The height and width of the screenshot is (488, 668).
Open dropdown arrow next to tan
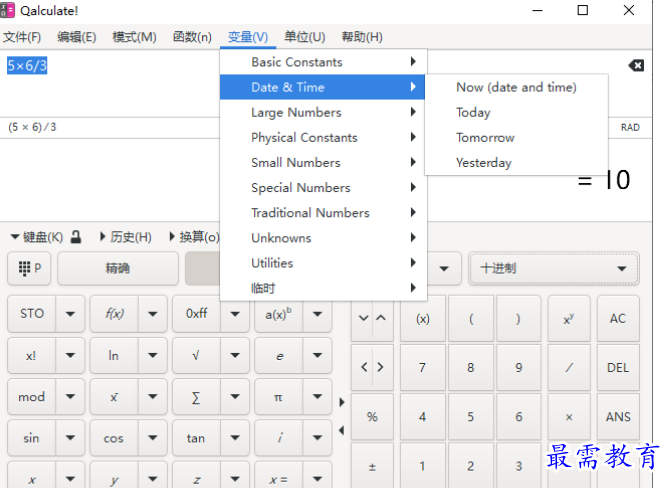[235, 438]
